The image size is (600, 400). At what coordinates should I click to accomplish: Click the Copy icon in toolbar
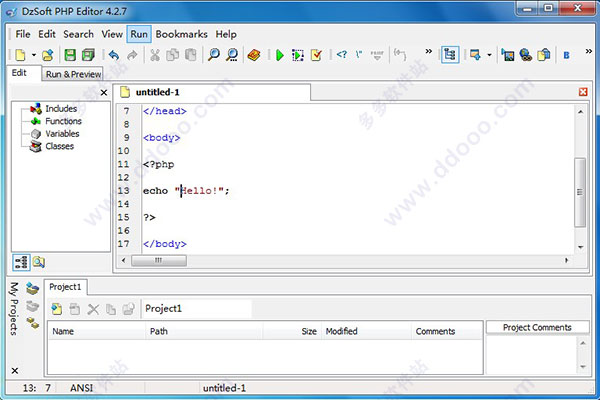(173, 55)
